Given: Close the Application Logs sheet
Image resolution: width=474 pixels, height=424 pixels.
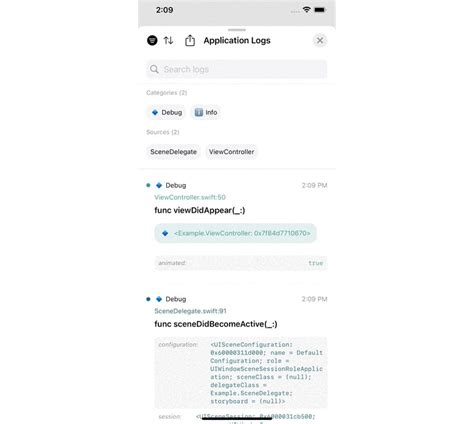Looking at the screenshot, I should click(320, 40).
